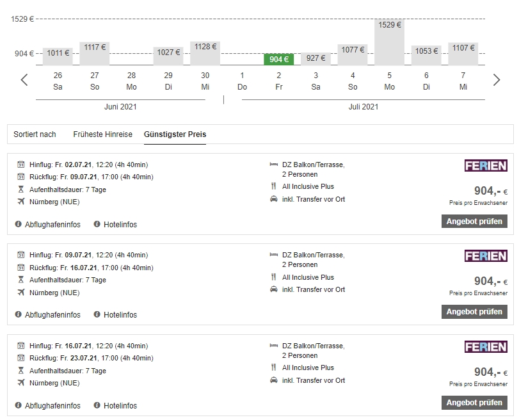Click the left arrow to show earlier dates
Image resolution: width=519 pixels, height=420 pixels.
click(24, 80)
